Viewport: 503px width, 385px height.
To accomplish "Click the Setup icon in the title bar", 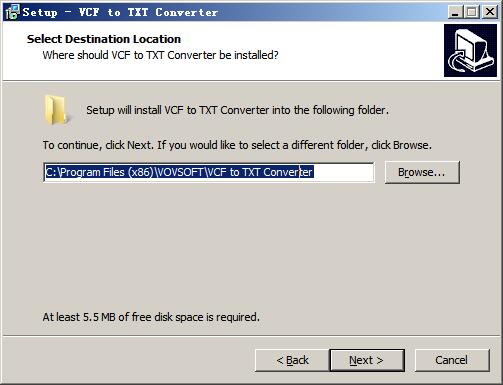I will (12, 12).
